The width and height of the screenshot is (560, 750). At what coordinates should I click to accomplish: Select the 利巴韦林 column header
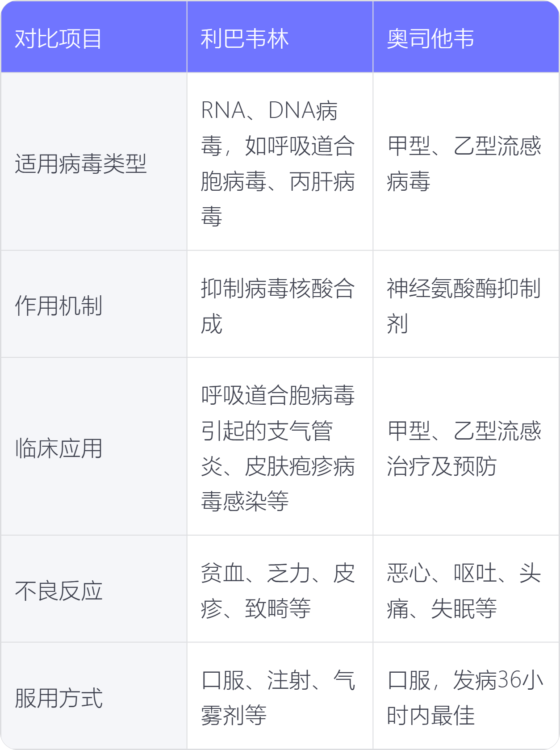[280, 37]
